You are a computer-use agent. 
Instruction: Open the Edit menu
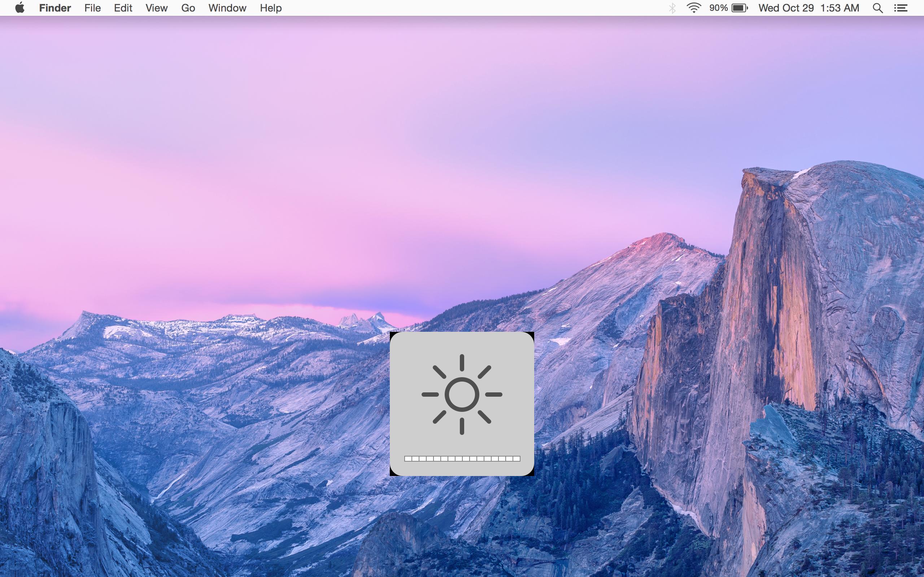point(123,8)
